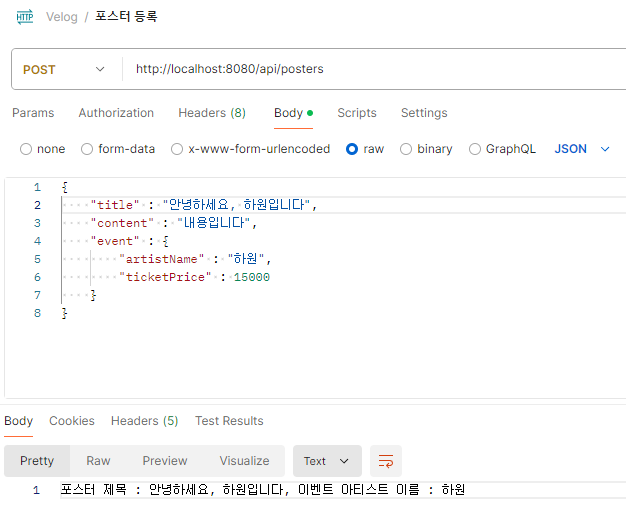Screen dimensions: 626x516
Task: Open the Velog collection breadcrumb
Action: tap(62, 17)
